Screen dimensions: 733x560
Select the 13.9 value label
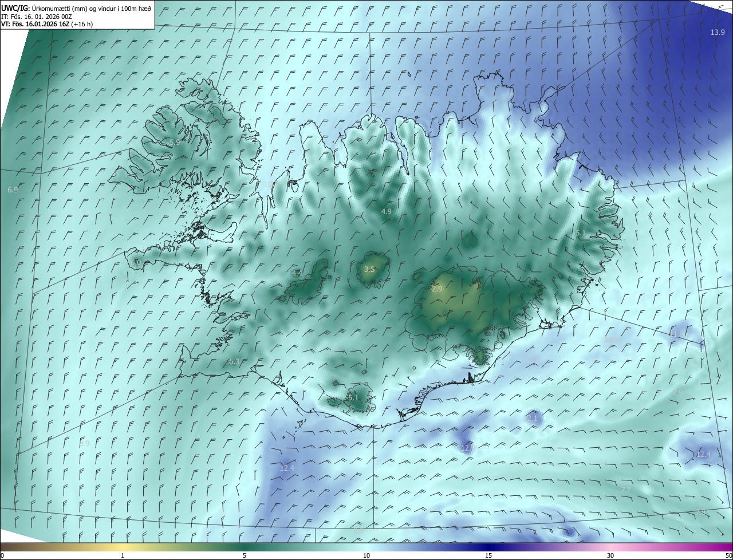tap(718, 33)
